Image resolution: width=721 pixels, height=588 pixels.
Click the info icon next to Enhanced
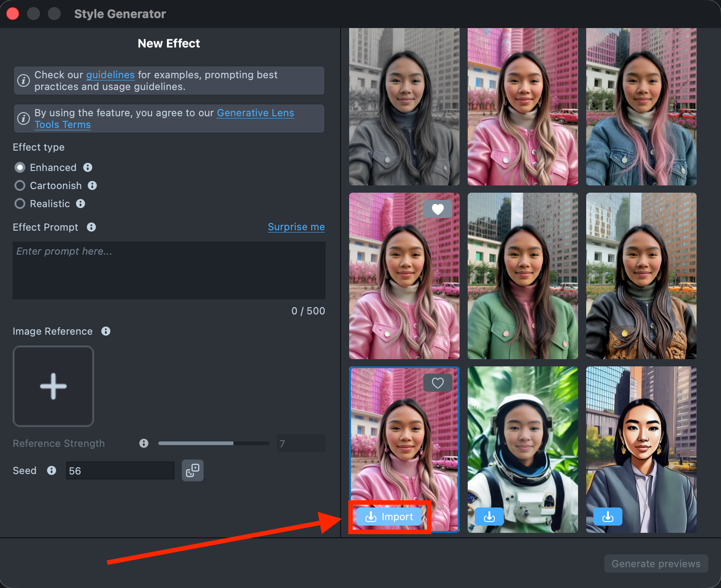pyautogui.click(x=88, y=167)
